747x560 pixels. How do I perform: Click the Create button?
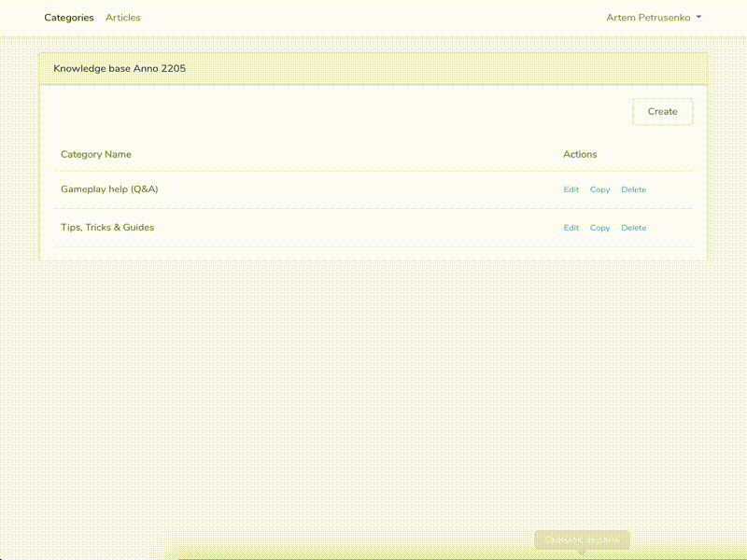[x=663, y=111]
